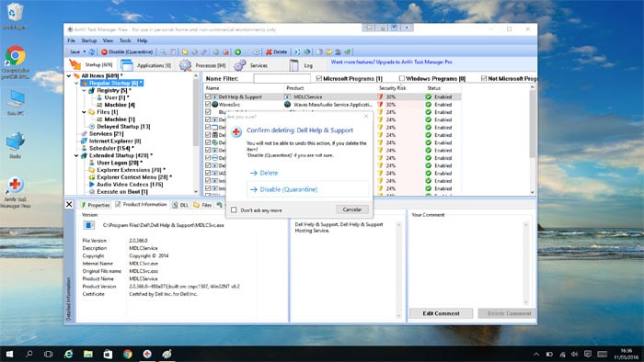Click the tree panel scroll-down arrow

click(x=195, y=191)
